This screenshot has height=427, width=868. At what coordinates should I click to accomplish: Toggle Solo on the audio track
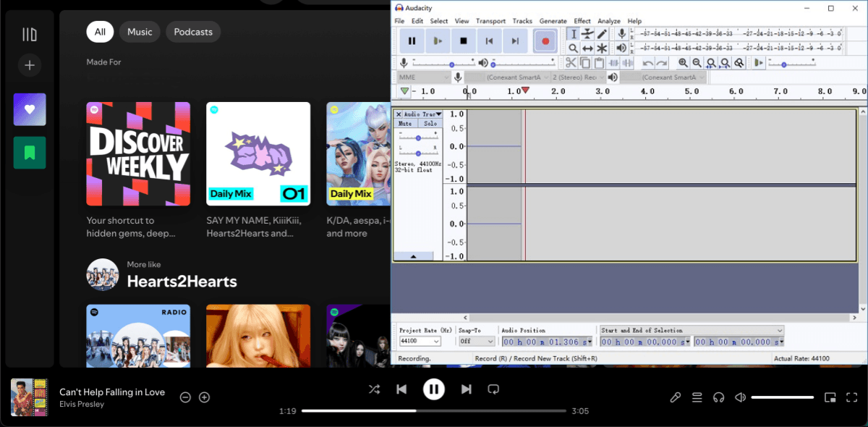click(430, 124)
